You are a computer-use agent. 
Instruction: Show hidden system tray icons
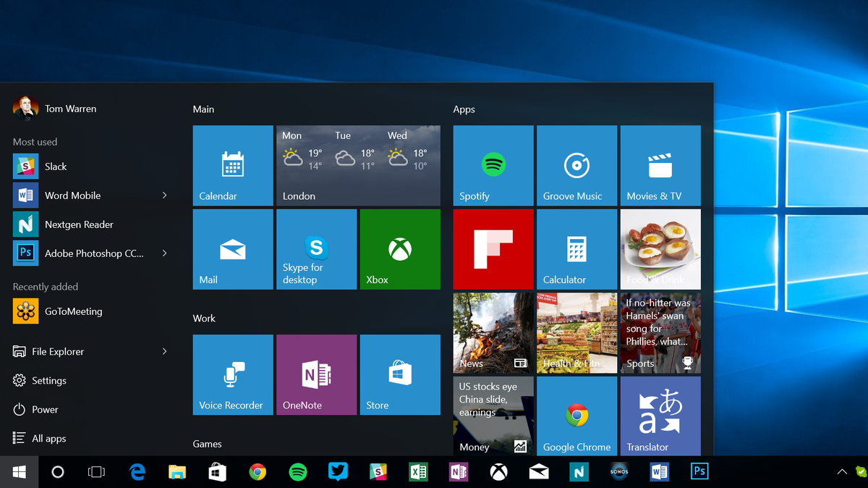click(x=841, y=472)
